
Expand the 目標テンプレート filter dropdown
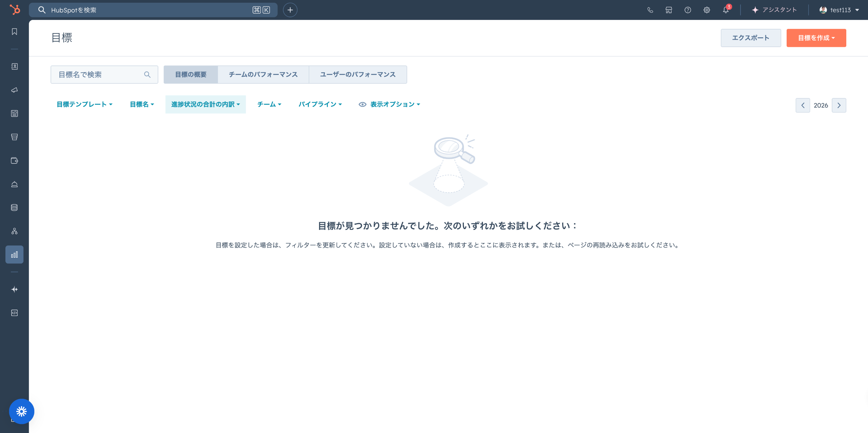(x=84, y=104)
